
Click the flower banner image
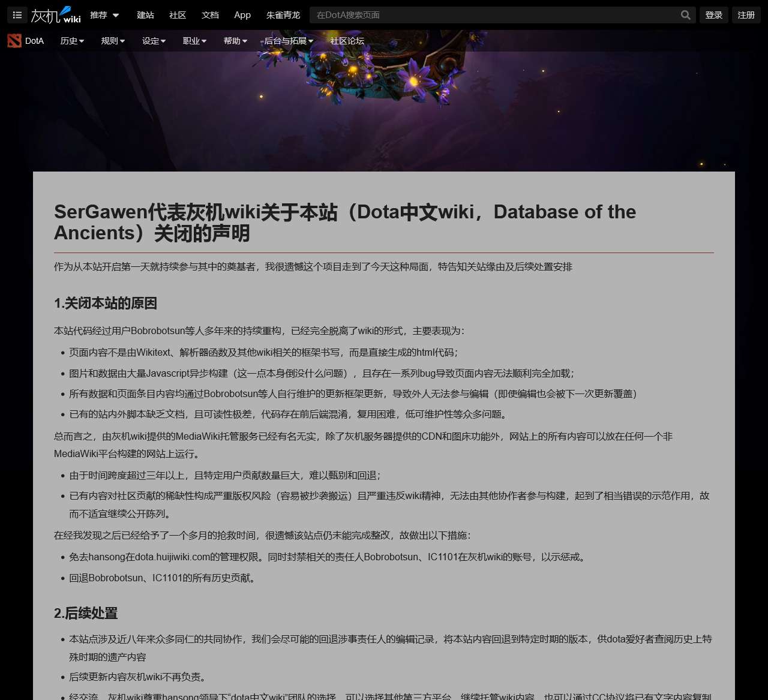[384, 102]
